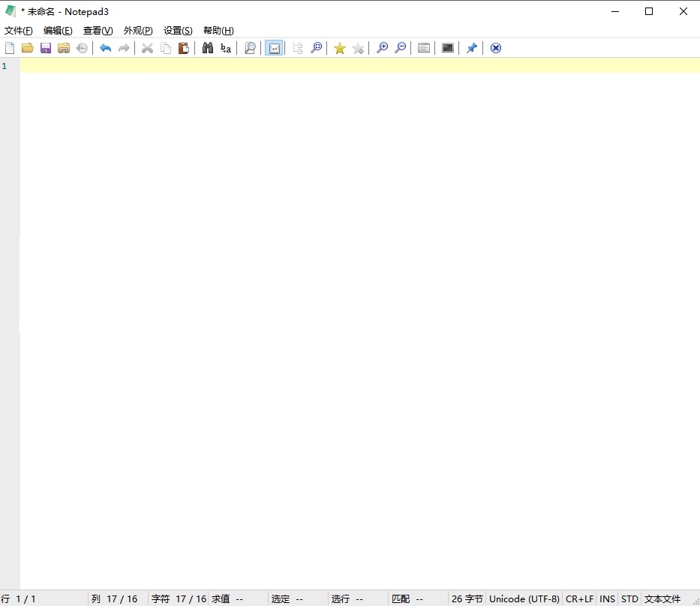
Task: Open the 文件(F) menu
Action: 18,30
